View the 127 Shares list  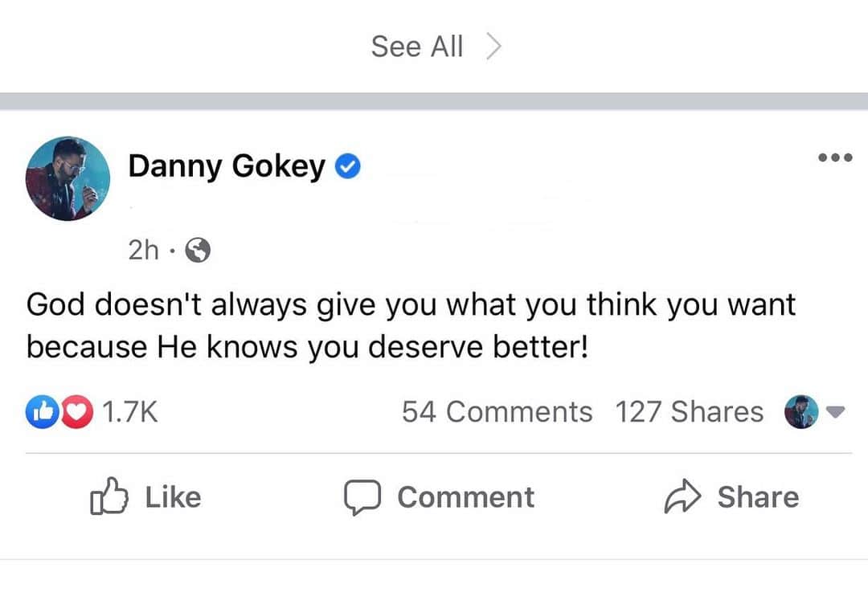[690, 412]
